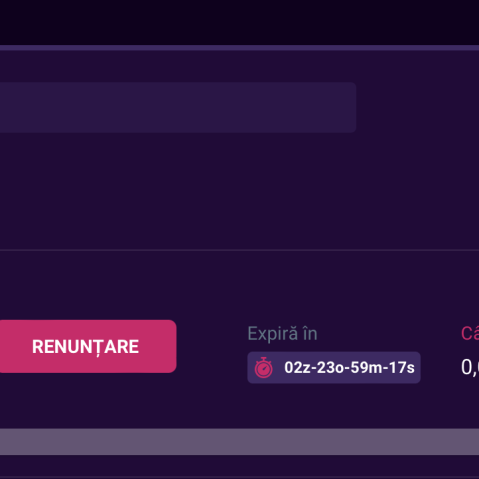This screenshot has width=479, height=479.
Task: Click the "59m" minutes portion of the timer
Action: [367, 368]
